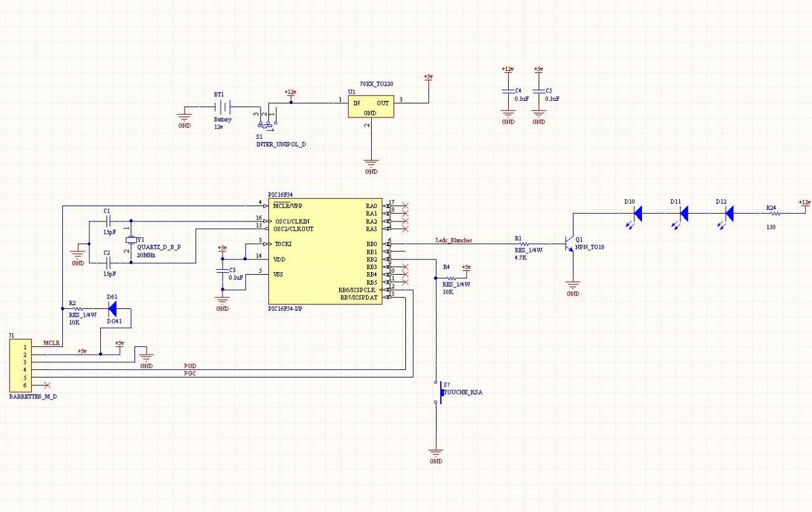The height and width of the screenshot is (512, 812).
Task: Select the PGD net label
Action: pos(190,366)
